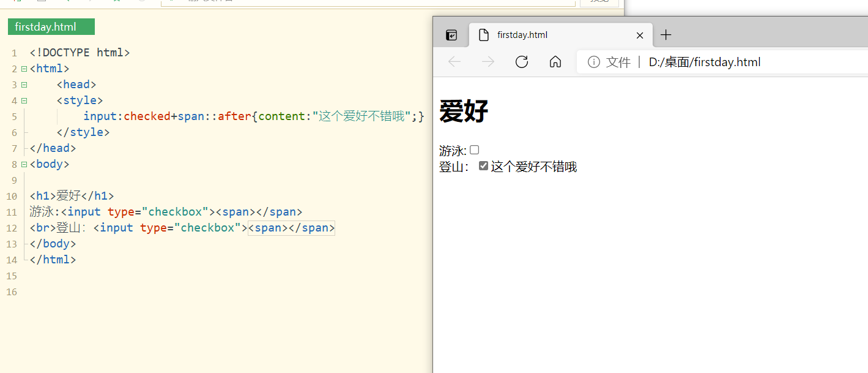Viewport: 868px width, 373px height.
Task: Go forward in the browser
Action: point(488,62)
